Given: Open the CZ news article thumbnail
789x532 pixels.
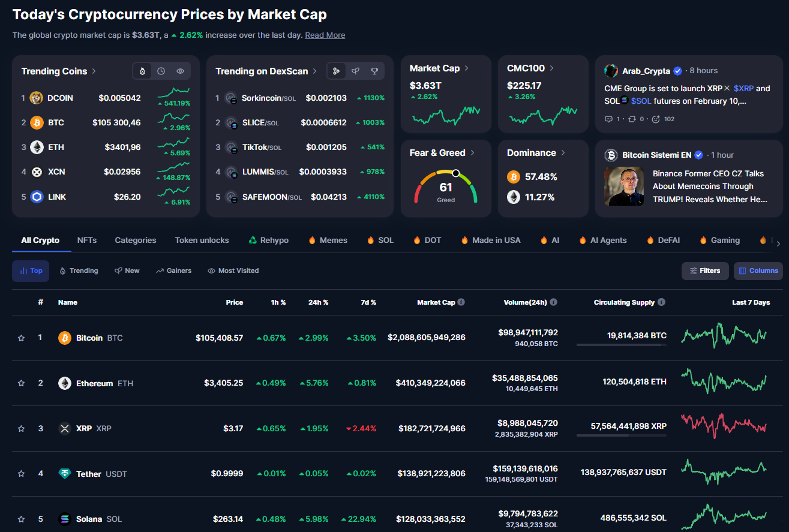Looking at the screenshot, I should 624,186.
